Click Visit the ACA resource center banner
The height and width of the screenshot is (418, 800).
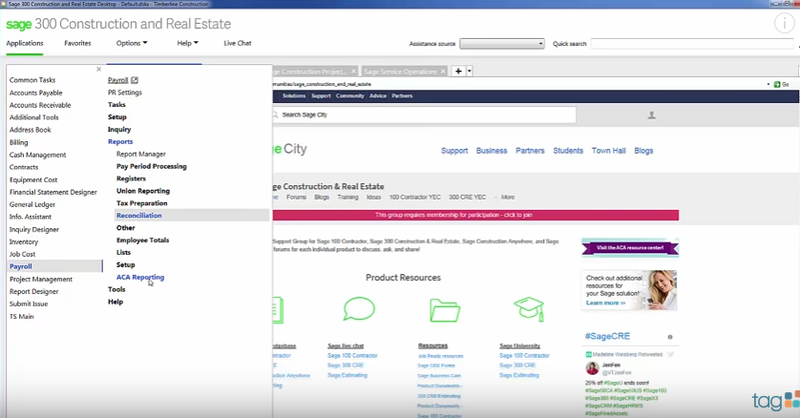(x=630, y=248)
